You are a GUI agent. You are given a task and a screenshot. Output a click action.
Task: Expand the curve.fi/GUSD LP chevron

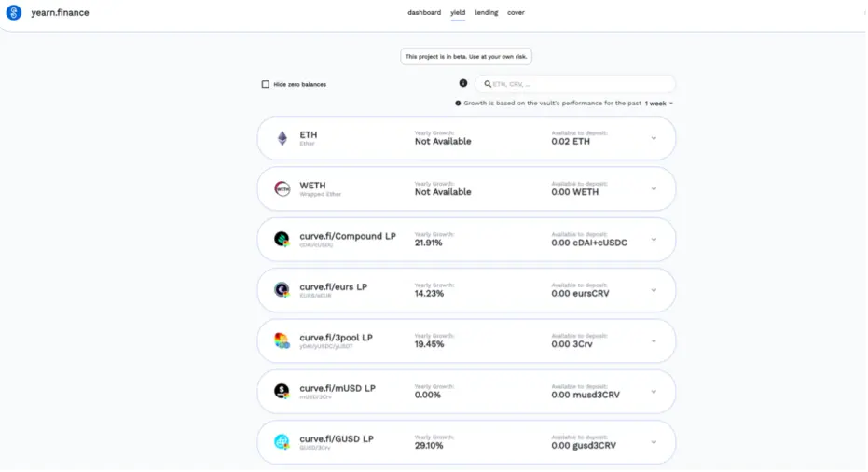tap(654, 443)
